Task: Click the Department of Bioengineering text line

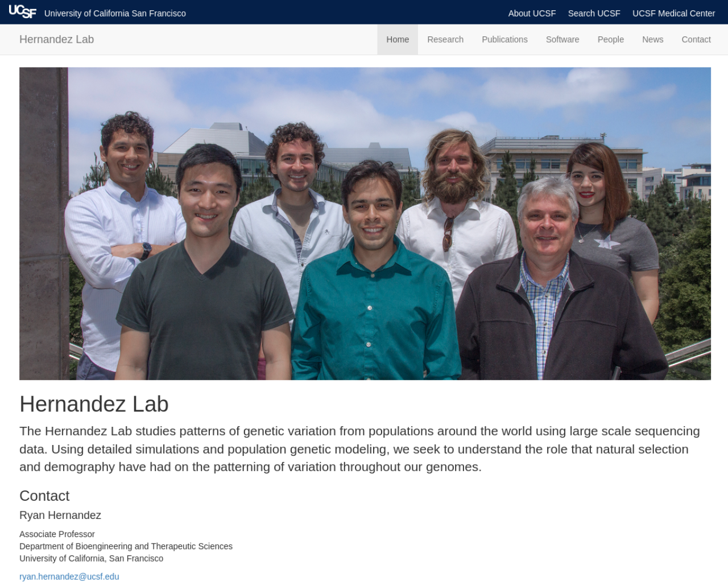Action: point(126,546)
